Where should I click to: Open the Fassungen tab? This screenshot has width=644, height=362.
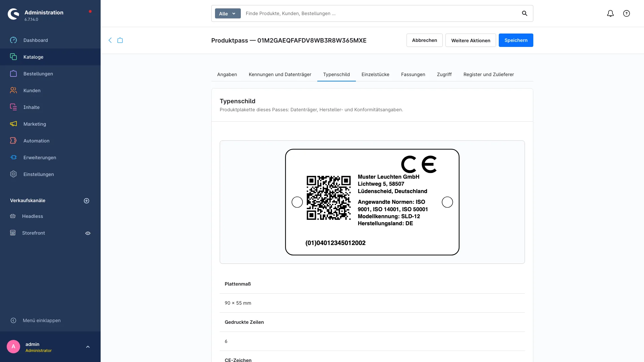click(413, 74)
